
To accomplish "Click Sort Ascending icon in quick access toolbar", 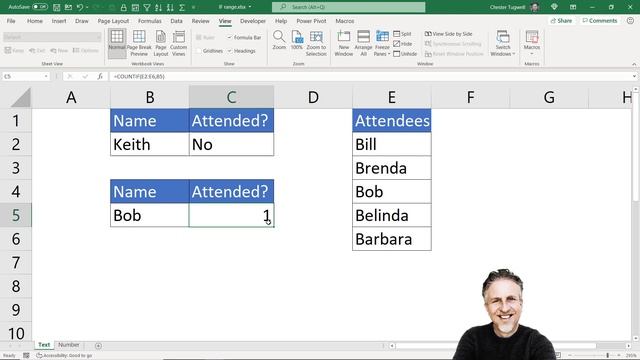I will [x=159, y=7].
